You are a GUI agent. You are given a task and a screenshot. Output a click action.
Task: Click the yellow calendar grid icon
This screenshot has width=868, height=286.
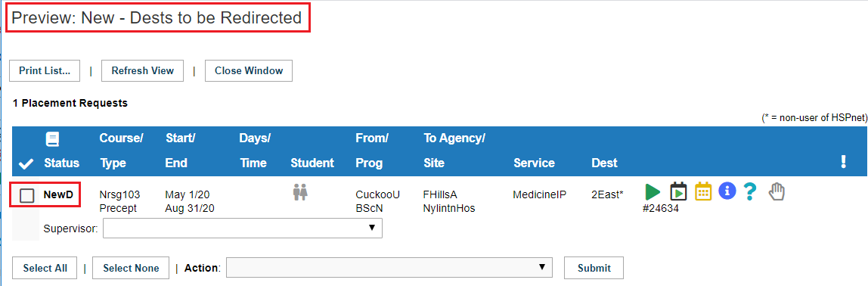[x=703, y=191]
